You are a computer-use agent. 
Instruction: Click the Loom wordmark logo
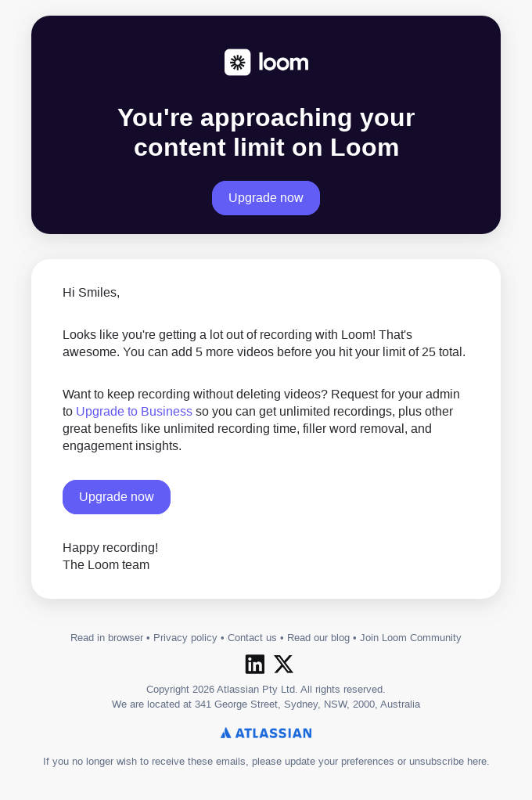click(283, 62)
